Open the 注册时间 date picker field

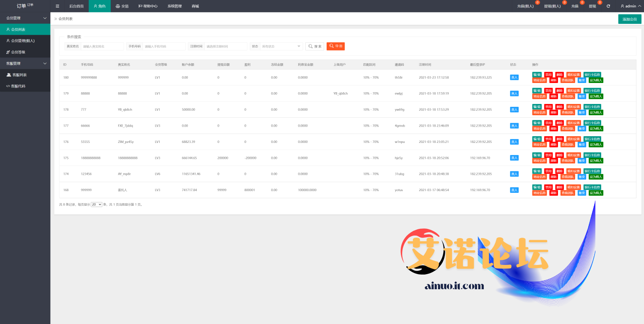click(x=226, y=47)
